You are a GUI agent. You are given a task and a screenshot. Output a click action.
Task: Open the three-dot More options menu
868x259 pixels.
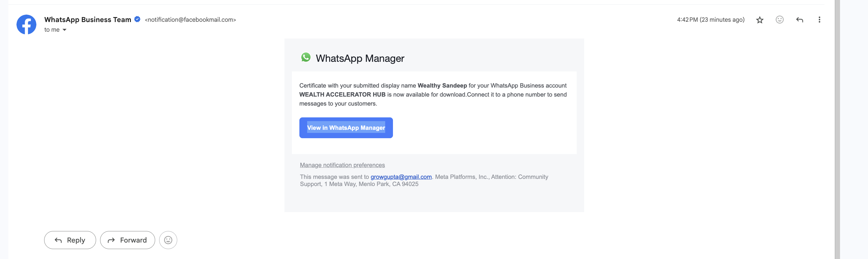pos(819,20)
